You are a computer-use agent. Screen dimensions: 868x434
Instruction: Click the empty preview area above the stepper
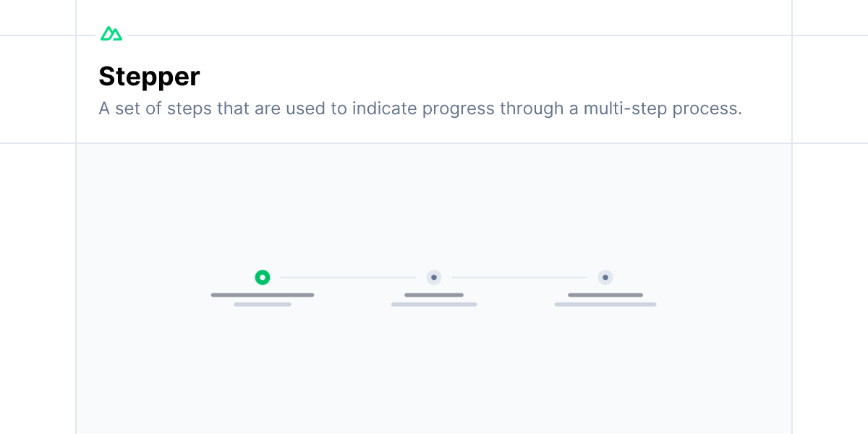click(x=434, y=206)
